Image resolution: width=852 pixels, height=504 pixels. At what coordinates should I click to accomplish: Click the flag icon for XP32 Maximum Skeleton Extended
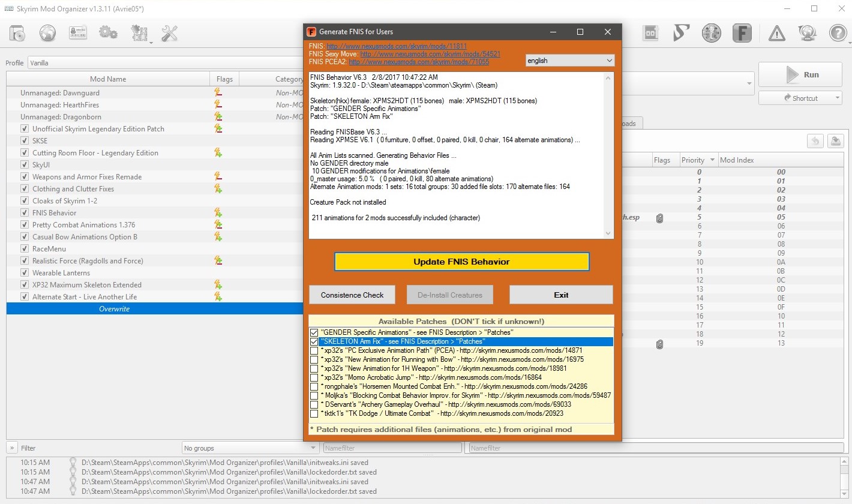pyautogui.click(x=218, y=285)
